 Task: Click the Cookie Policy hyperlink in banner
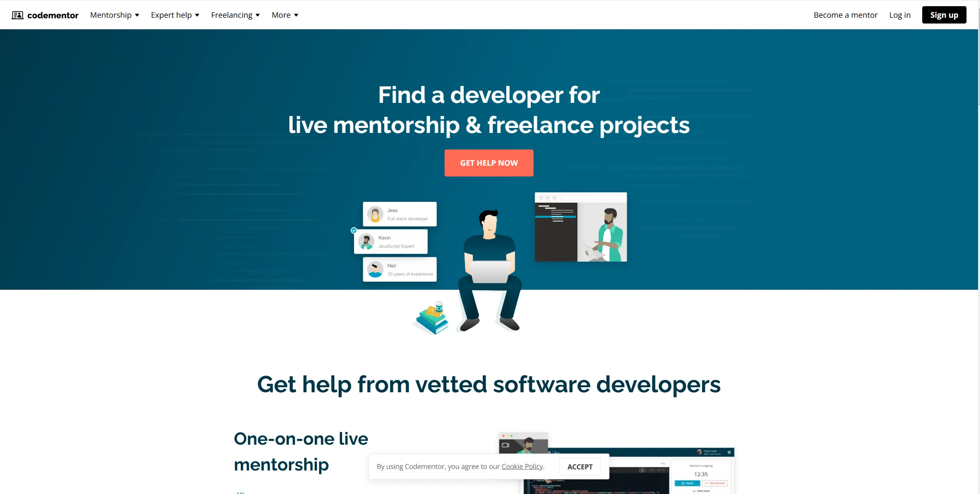(x=522, y=466)
